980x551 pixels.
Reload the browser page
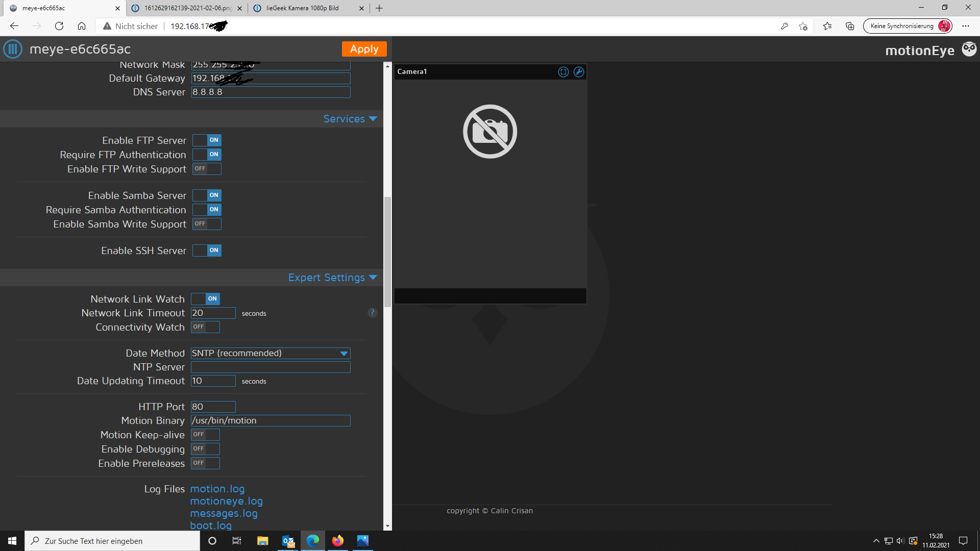59,26
